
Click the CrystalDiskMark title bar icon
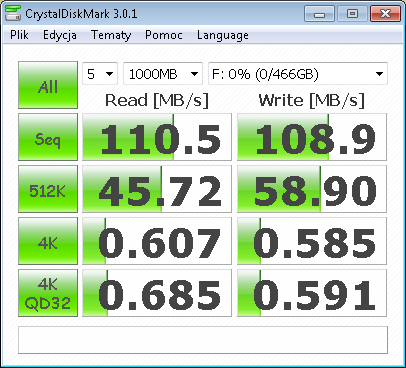coord(13,13)
